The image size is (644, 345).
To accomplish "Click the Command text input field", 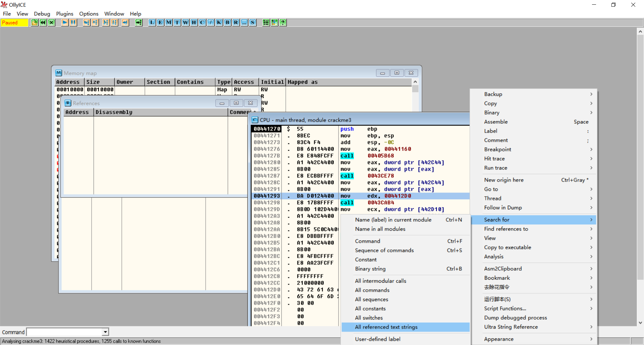I will pyautogui.click(x=64, y=332).
